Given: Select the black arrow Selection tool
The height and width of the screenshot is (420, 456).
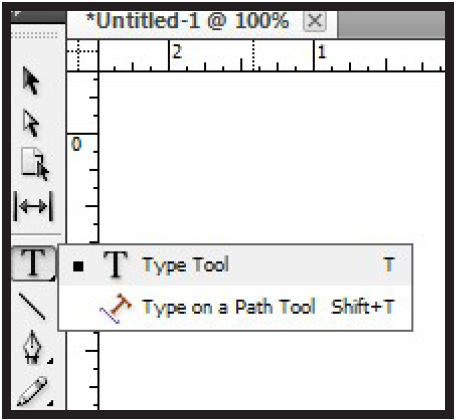Looking at the screenshot, I should click(x=31, y=80).
